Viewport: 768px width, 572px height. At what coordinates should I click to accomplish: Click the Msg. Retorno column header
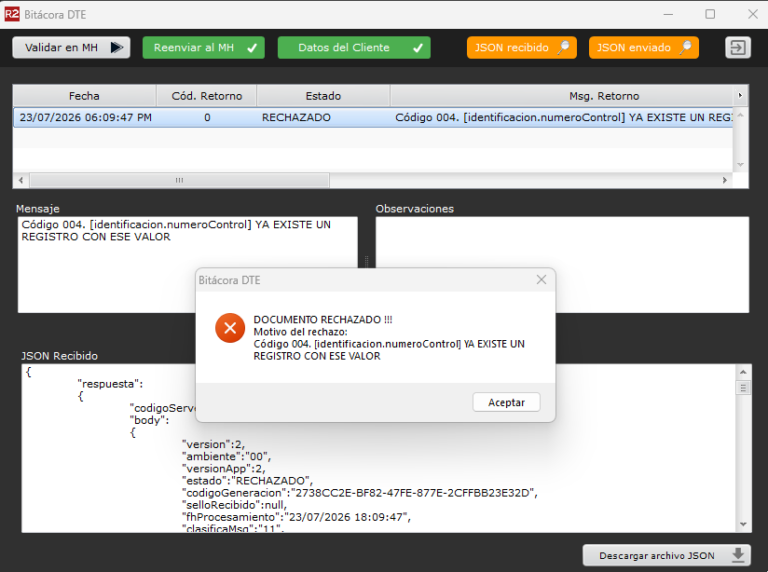tap(604, 96)
